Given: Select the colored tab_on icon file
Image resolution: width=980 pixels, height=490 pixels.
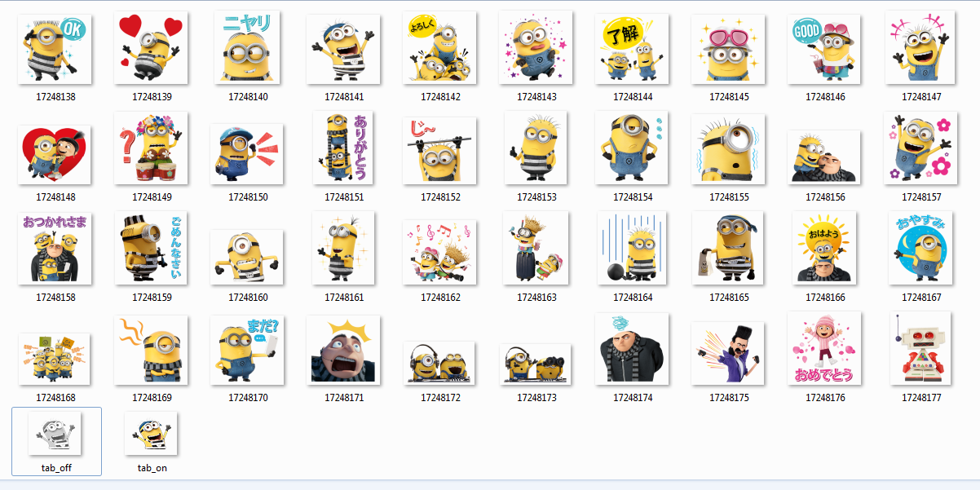Looking at the screenshot, I should [x=152, y=434].
